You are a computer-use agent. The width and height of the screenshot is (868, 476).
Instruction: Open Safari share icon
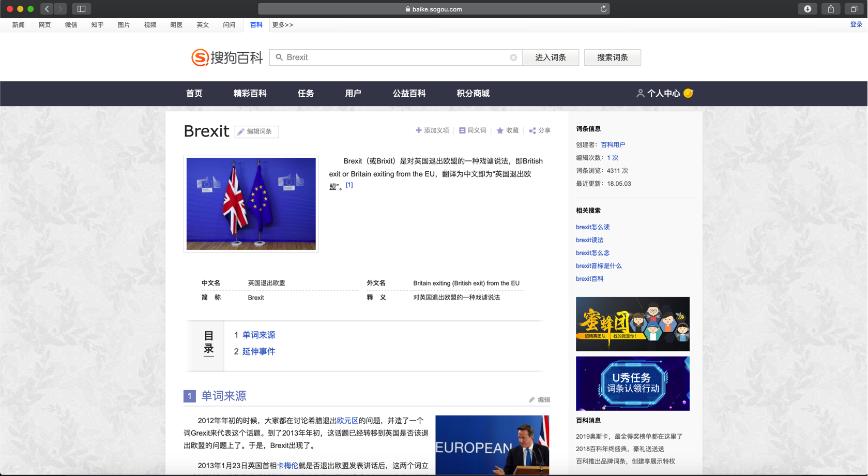point(831,9)
